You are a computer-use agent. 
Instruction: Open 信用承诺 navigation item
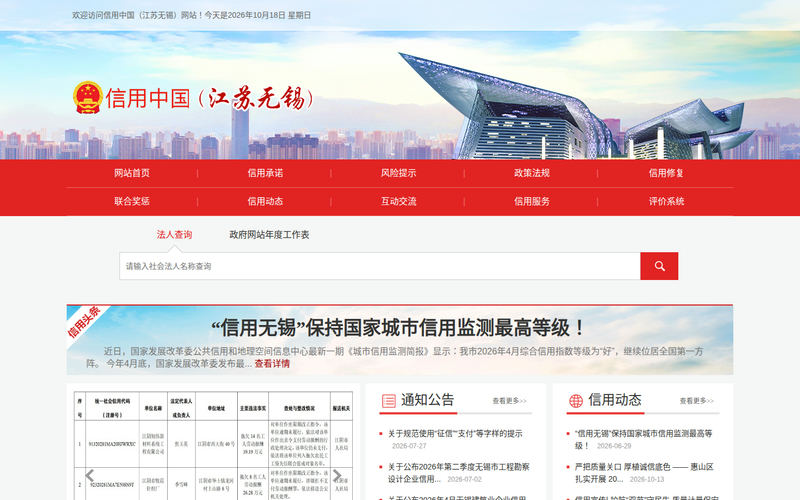[x=265, y=173]
